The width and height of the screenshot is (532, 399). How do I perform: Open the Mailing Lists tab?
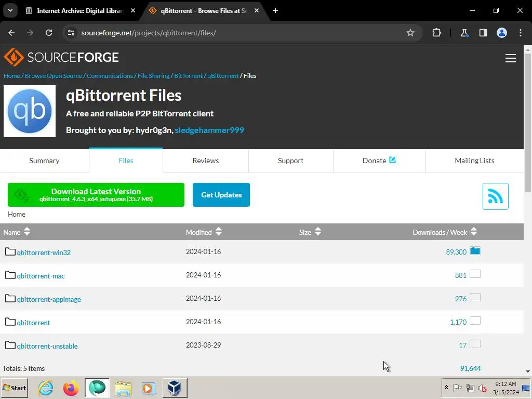474,161
